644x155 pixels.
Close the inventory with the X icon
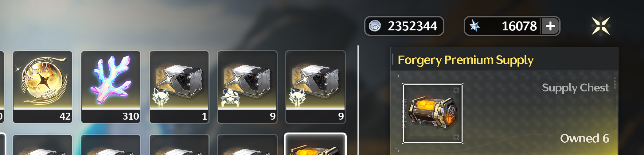click(601, 26)
